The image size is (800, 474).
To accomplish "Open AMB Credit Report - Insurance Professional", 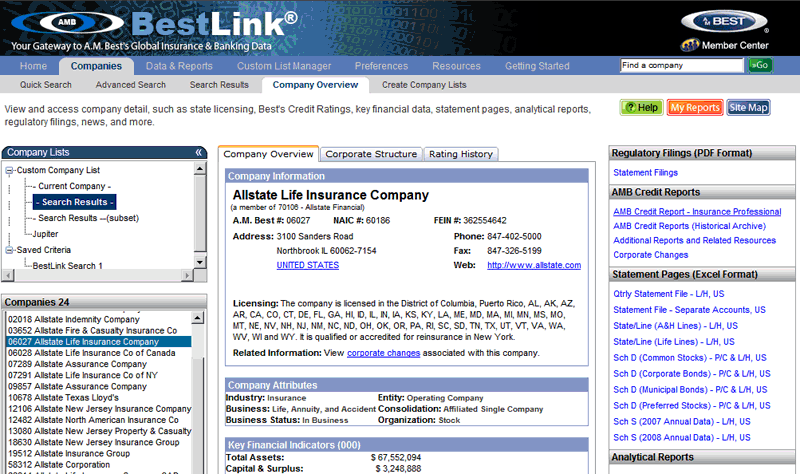I will pos(697,212).
